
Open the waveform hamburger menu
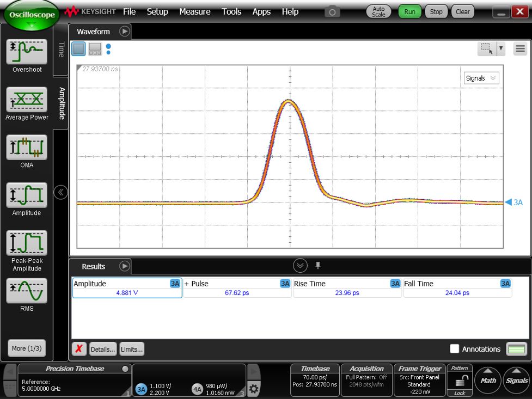(520, 49)
